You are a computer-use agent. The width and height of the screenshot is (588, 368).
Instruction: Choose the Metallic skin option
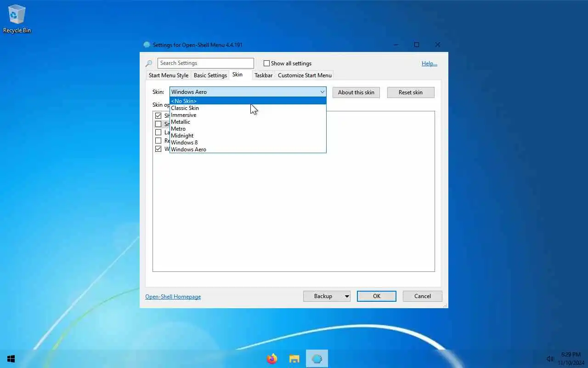(248, 121)
